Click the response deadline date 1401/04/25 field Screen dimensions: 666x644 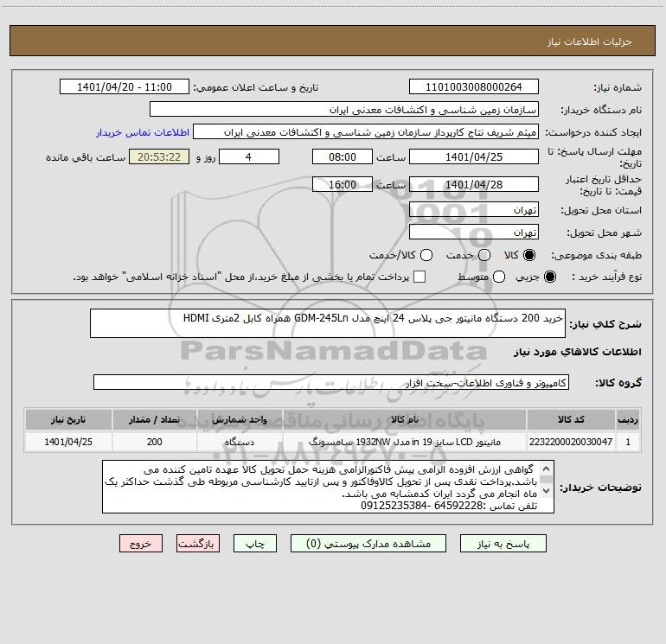pos(474,156)
